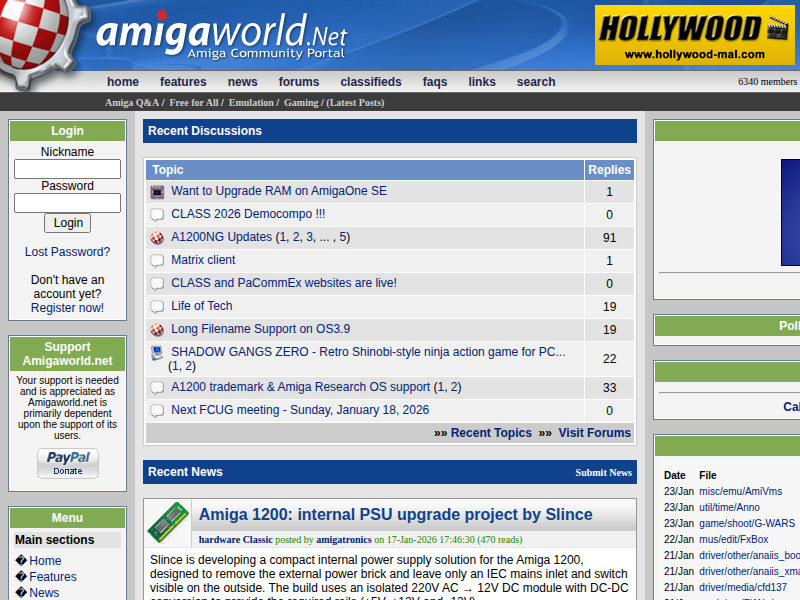
Task: Open the util/time/Anno file link
Action: click(x=729, y=508)
